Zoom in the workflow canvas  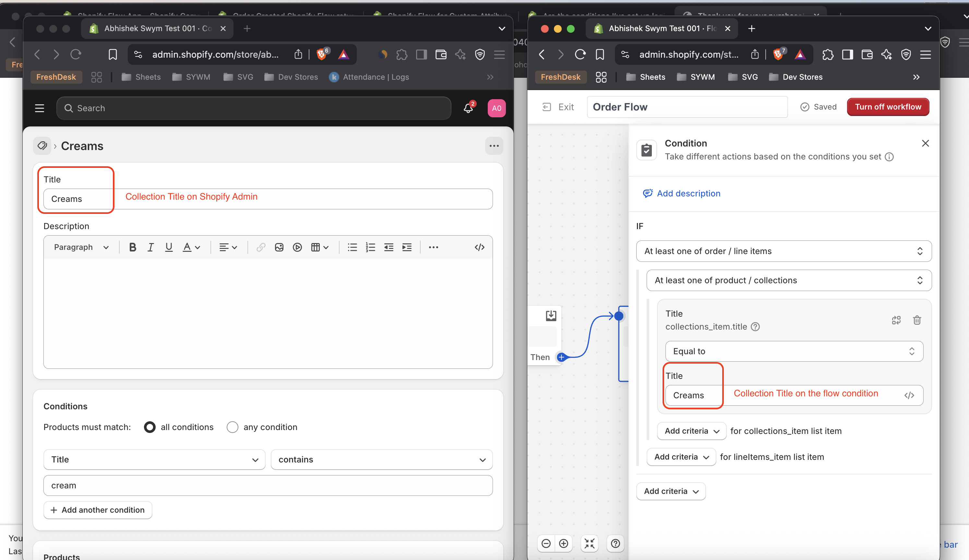click(x=564, y=543)
